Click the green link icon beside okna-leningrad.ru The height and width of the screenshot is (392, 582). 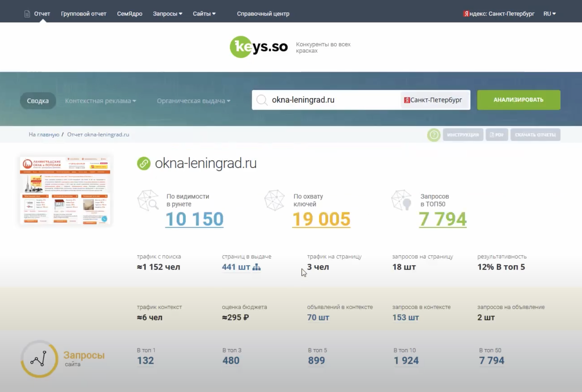click(144, 164)
